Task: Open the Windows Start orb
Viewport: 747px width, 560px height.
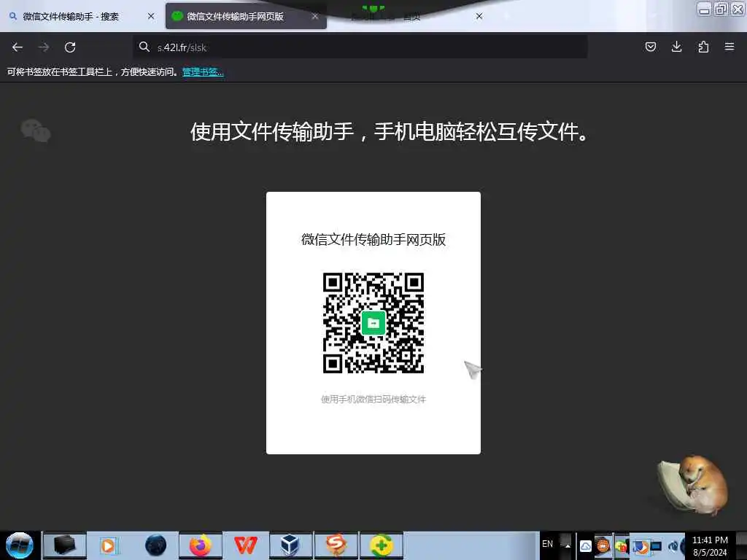Action: [20, 545]
